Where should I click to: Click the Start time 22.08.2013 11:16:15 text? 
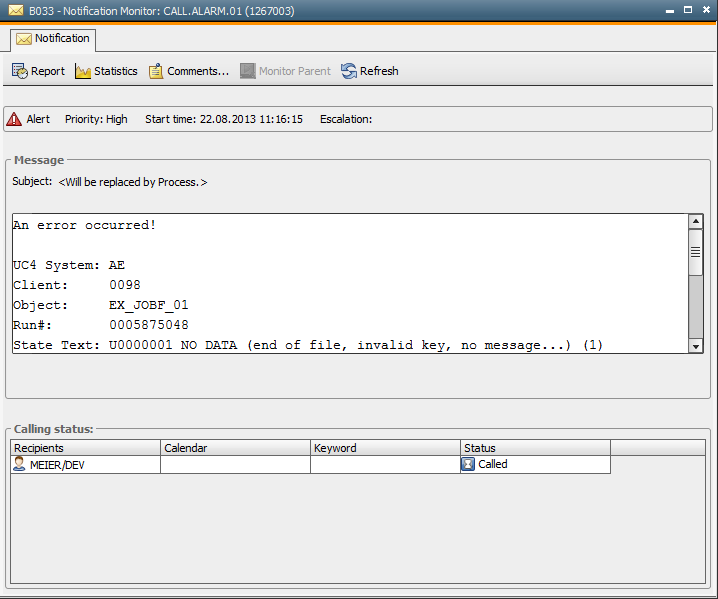coord(224,119)
